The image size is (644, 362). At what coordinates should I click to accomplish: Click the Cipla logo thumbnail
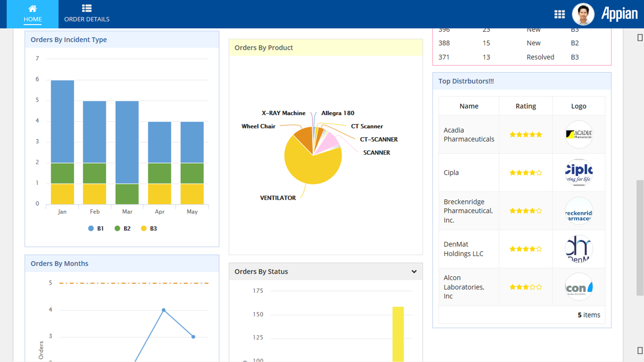click(579, 173)
